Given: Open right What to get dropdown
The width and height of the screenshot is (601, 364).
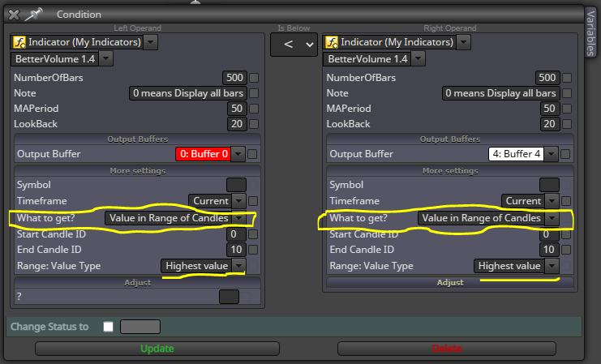Looking at the screenshot, I should click(552, 218).
